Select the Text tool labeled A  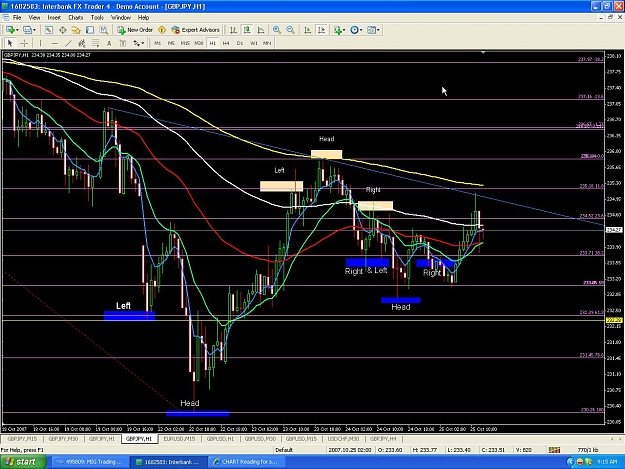point(109,43)
